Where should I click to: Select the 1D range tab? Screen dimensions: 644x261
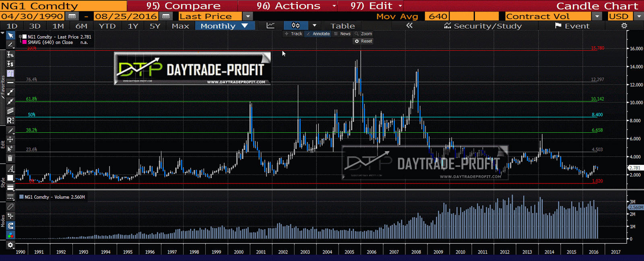(12, 26)
